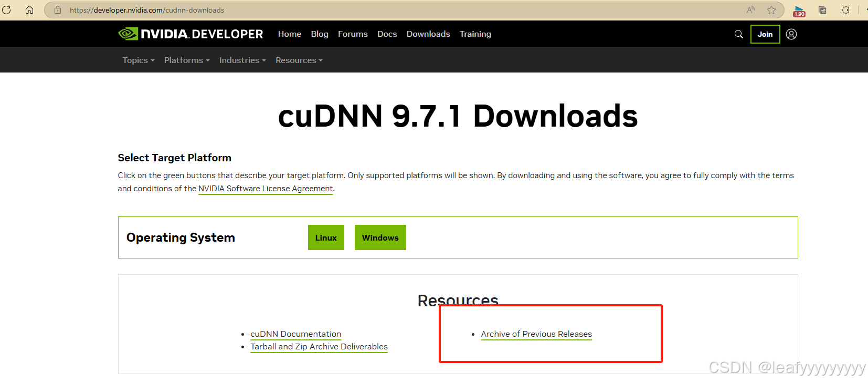The image size is (868, 383).
Task: Open the Blog navigation item
Action: [x=320, y=34]
